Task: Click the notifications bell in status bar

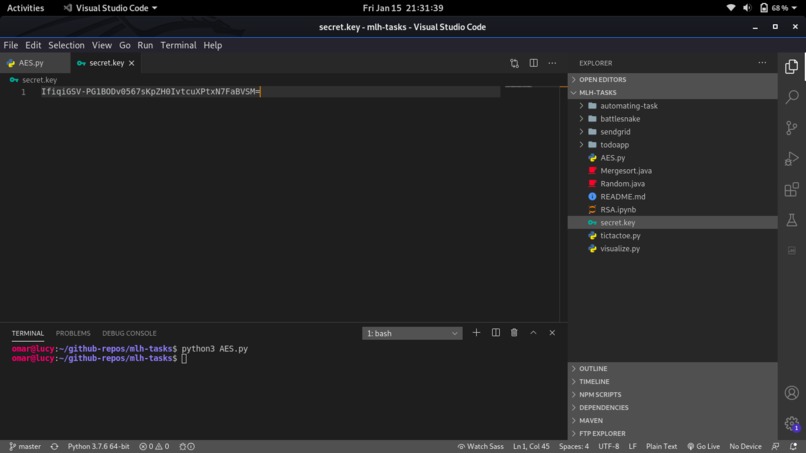Action: point(794,446)
